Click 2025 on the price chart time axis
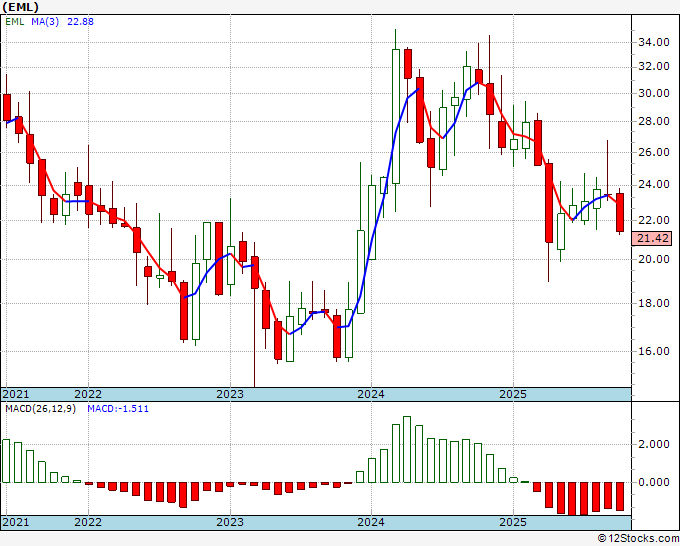Screen dimensions: 680x546 click(513, 394)
